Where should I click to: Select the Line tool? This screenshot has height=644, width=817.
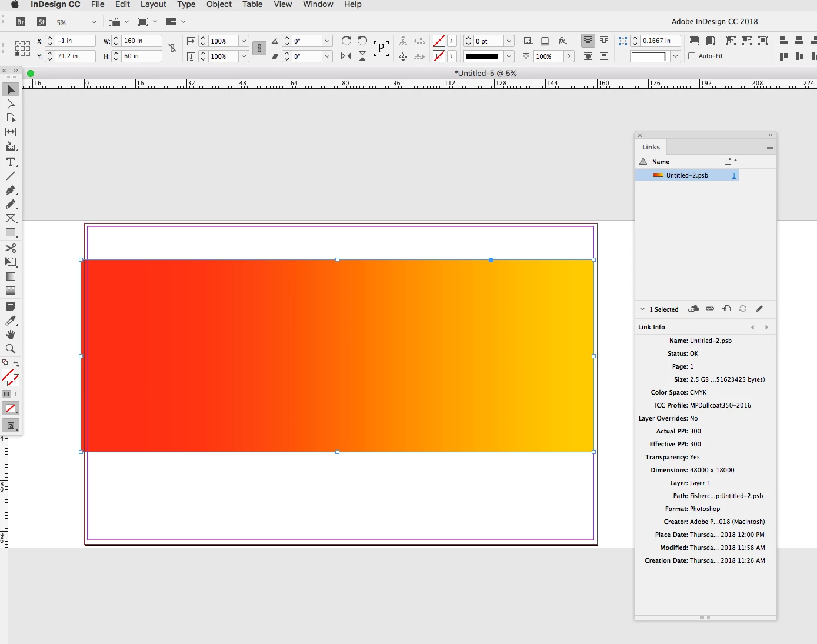coord(11,176)
